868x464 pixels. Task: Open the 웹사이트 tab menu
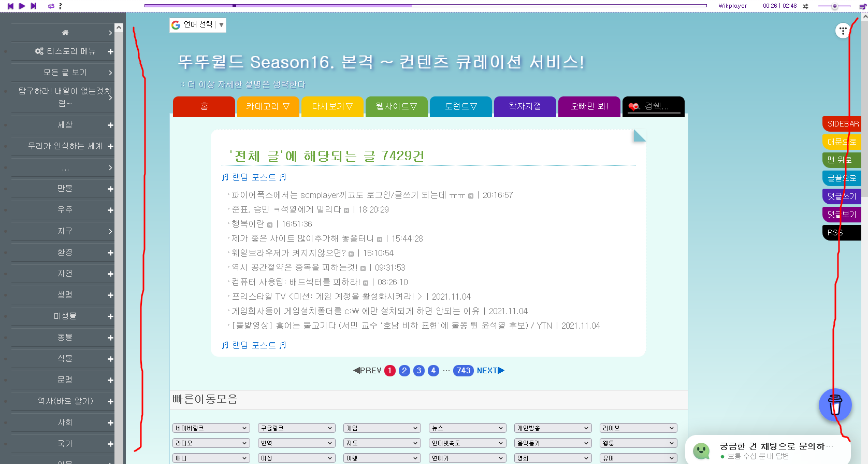(397, 106)
